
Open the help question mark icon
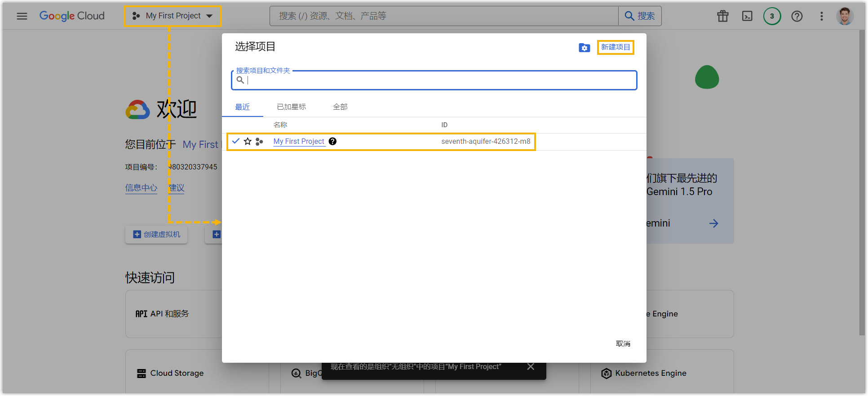coord(797,16)
